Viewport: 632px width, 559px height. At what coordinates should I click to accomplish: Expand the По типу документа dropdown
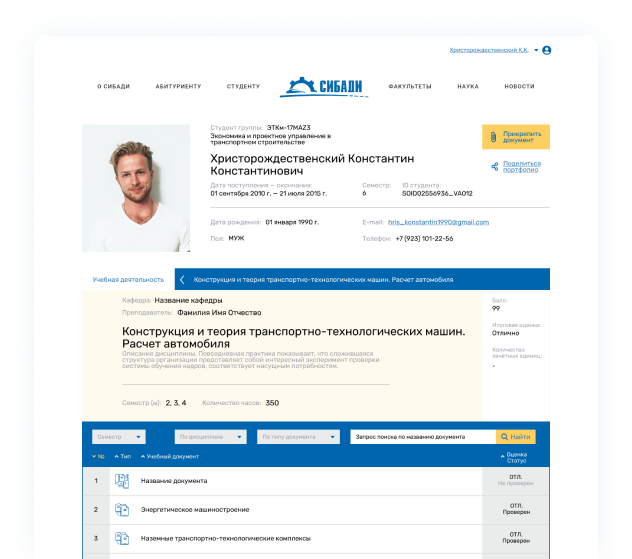pyautogui.click(x=300, y=437)
